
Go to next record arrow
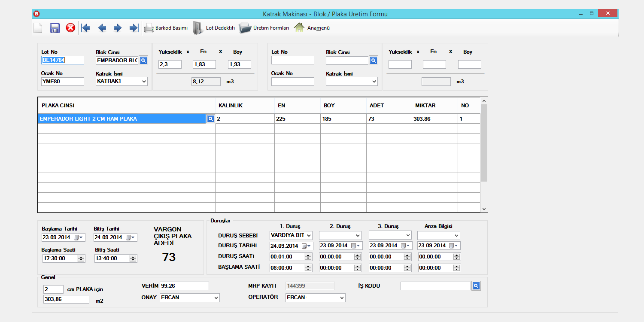(x=118, y=28)
